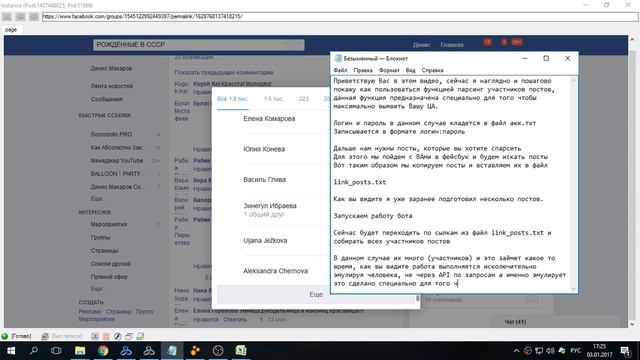The width and height of the screenshot is (640, 360).
Task: Open Денис profile link in Facebook header
Action: tap(422, 44)
